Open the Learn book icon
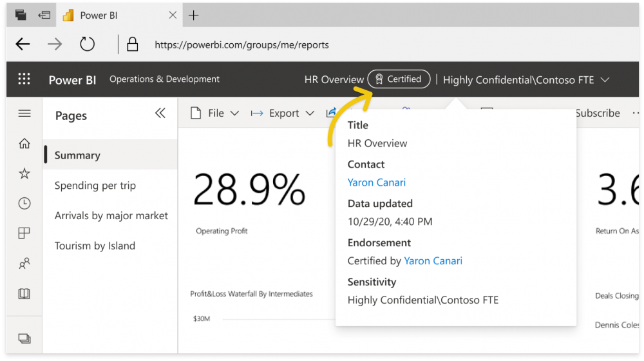The height and width of the screenshot is (361, 644). (x=24, y=294)
